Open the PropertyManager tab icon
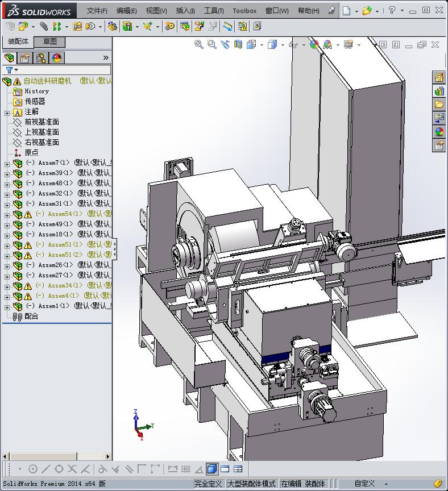Viewport: 448px width, 491px height. click(25, 58)
